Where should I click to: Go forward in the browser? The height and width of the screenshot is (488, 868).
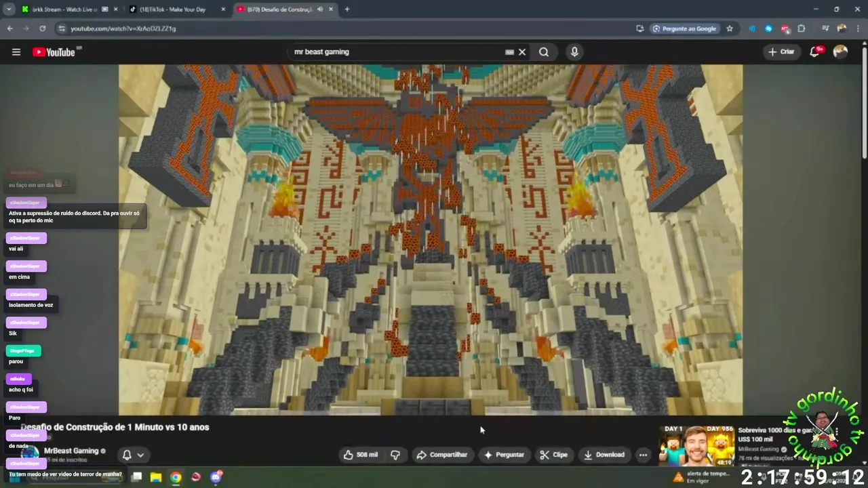(x=26, y=28)
